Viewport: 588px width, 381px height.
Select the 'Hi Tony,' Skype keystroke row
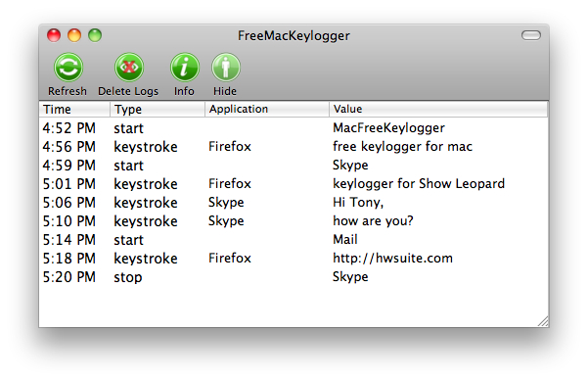pyautogui.click(x=294, y=203)
